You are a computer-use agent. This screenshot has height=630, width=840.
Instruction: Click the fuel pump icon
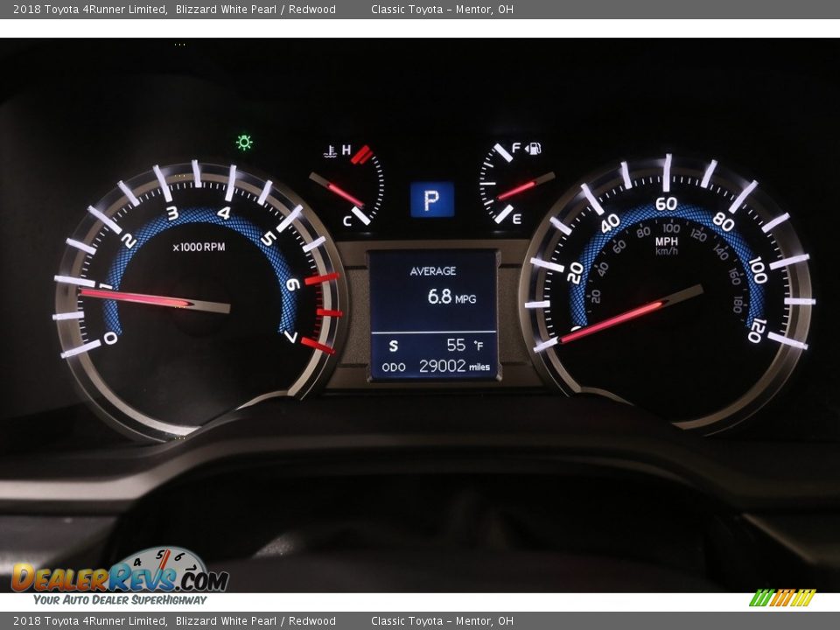tap(534, 148)
